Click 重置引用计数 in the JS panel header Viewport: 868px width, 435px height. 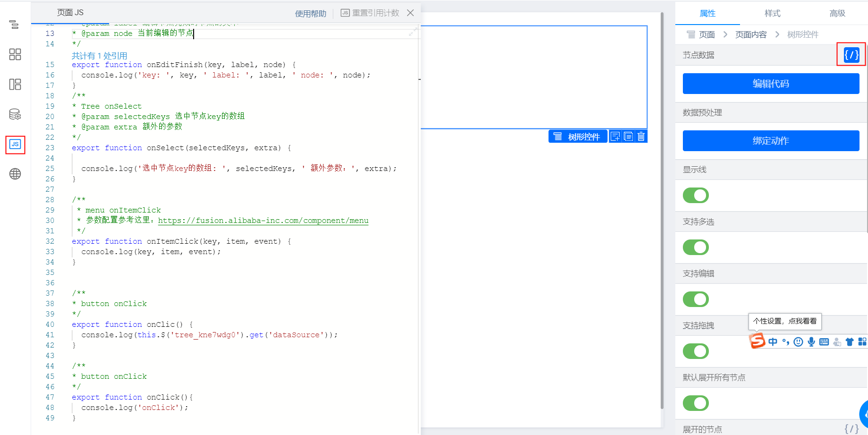point(370,13)
